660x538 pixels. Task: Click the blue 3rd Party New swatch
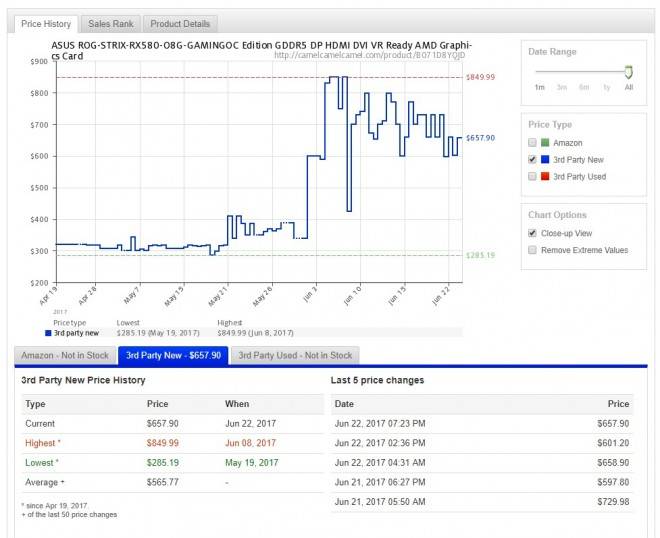coord(545,160)
